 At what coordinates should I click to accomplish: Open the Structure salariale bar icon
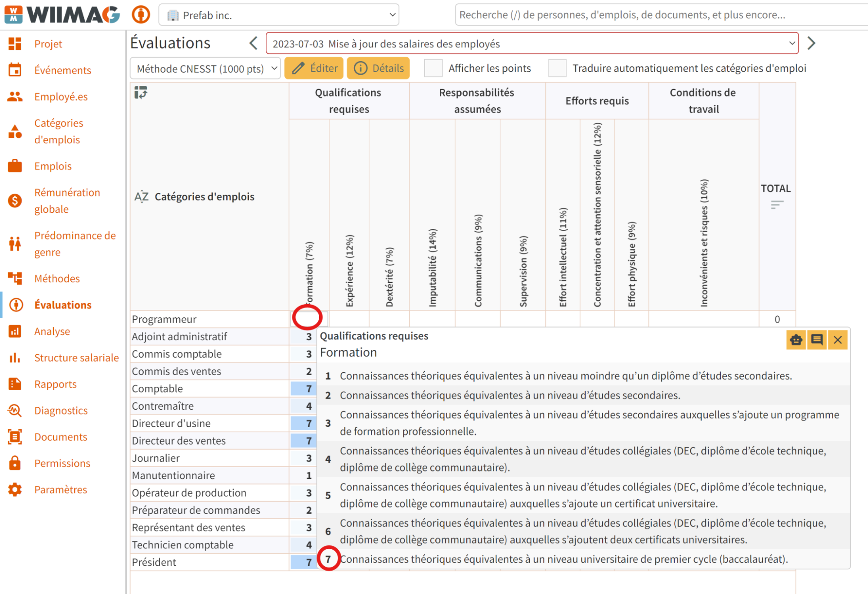[15, 358]
